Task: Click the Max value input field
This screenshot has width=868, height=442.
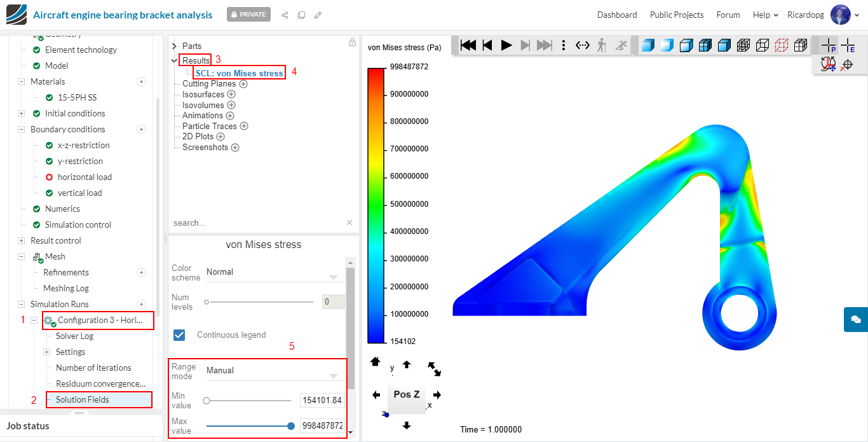Action: [323, 425]
